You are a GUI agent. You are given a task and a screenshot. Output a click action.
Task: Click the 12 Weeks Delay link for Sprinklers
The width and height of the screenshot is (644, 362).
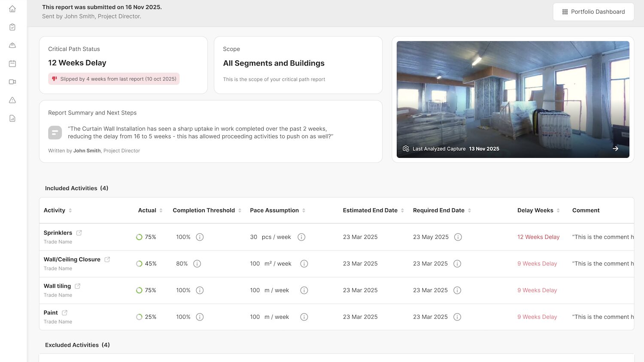[538, 237]
